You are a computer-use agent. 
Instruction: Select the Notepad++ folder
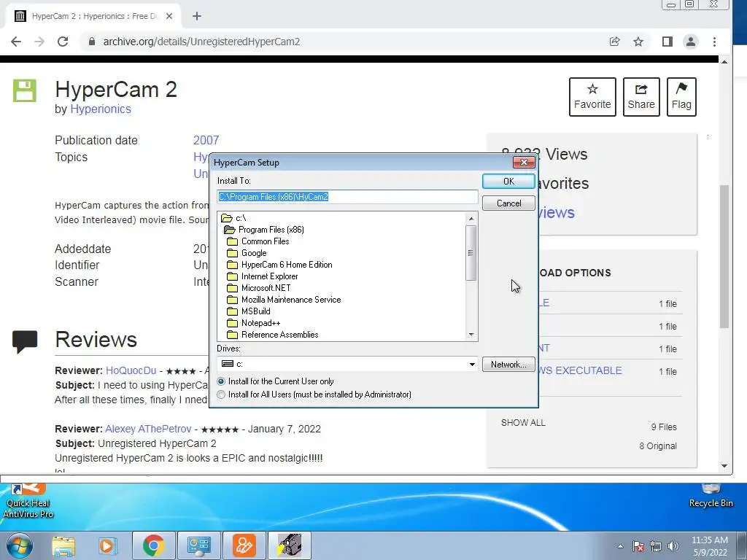(253, 323)
